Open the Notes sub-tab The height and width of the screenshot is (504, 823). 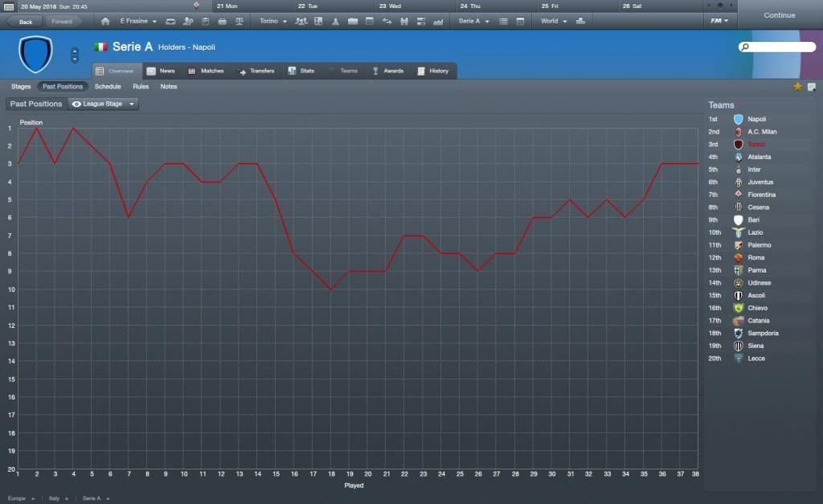169,87
